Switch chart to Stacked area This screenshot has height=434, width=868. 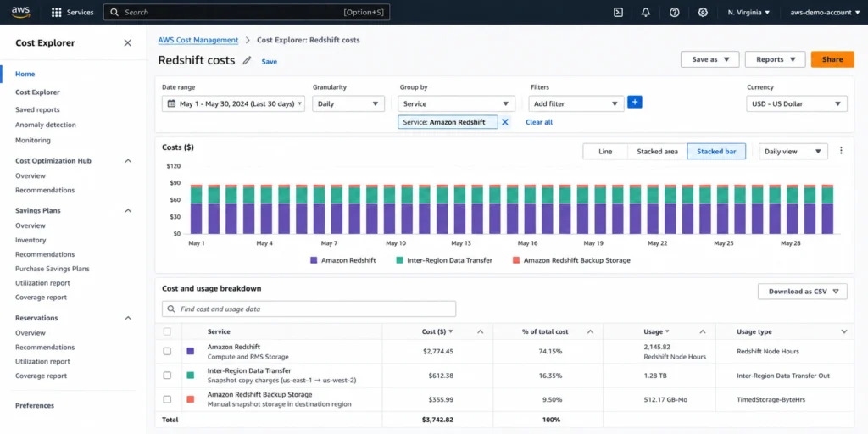pos(657,151)
